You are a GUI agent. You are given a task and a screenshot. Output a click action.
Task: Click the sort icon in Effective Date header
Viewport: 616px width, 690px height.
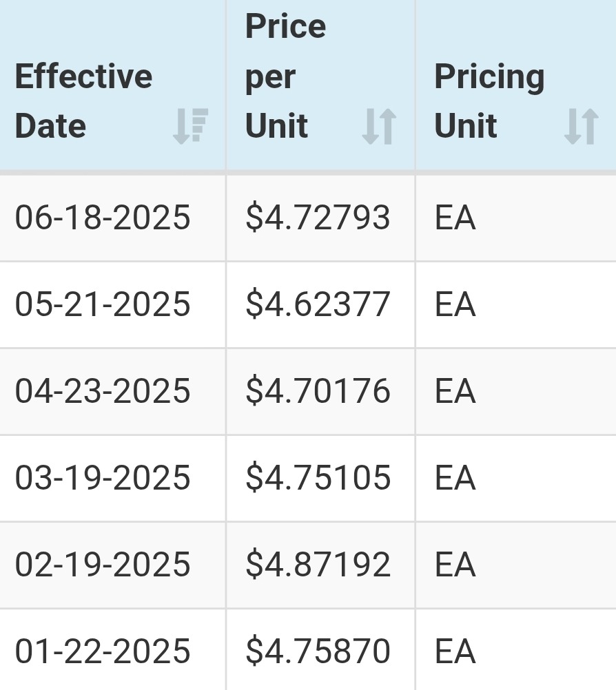pos(191,127)
